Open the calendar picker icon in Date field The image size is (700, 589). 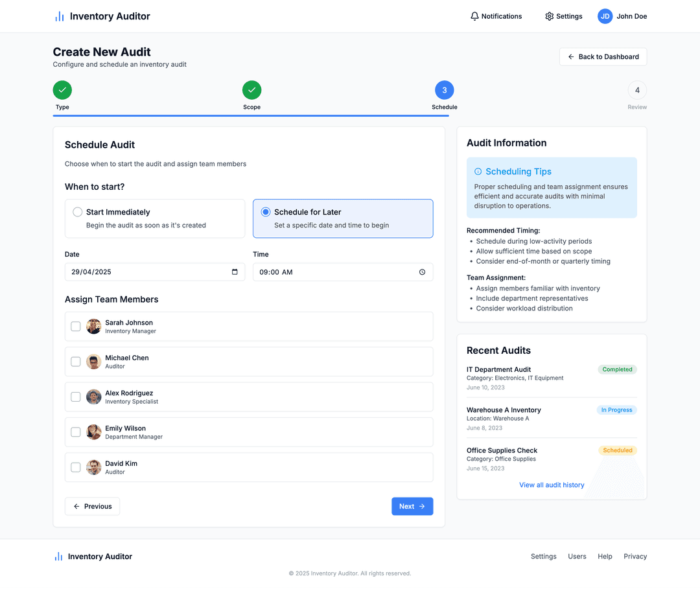pyautogui.click(x=235, y=272)
